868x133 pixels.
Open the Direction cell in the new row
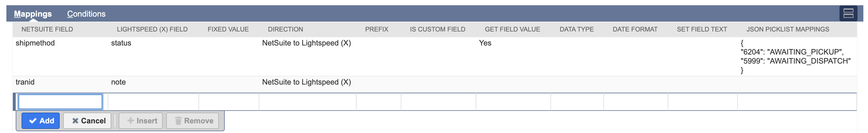[307, 101]
